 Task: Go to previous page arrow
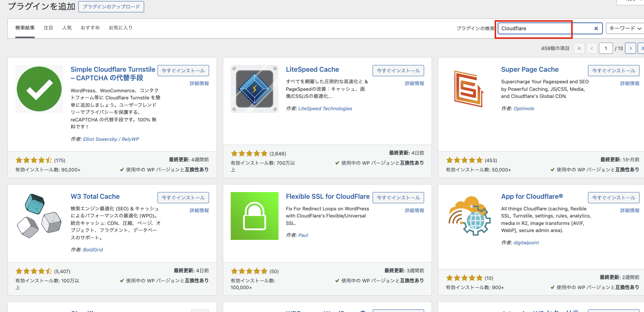coord(592,48)
